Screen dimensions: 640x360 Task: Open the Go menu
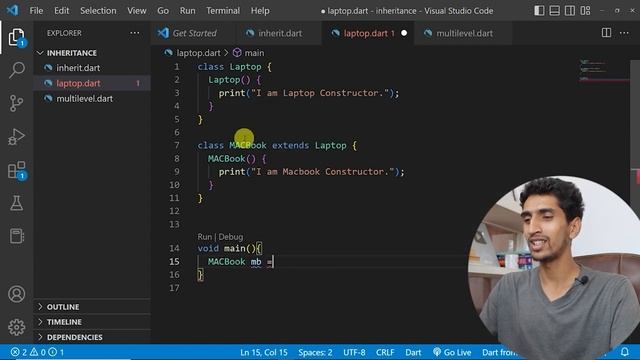[x=163, y=11]
